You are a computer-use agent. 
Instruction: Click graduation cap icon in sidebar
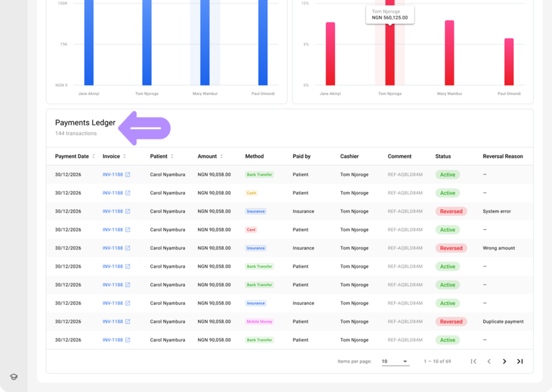[x=13, y=377]
